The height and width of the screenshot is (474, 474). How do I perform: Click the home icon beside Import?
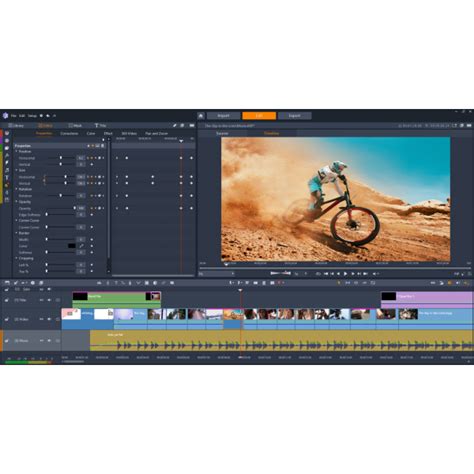(201, 116)
